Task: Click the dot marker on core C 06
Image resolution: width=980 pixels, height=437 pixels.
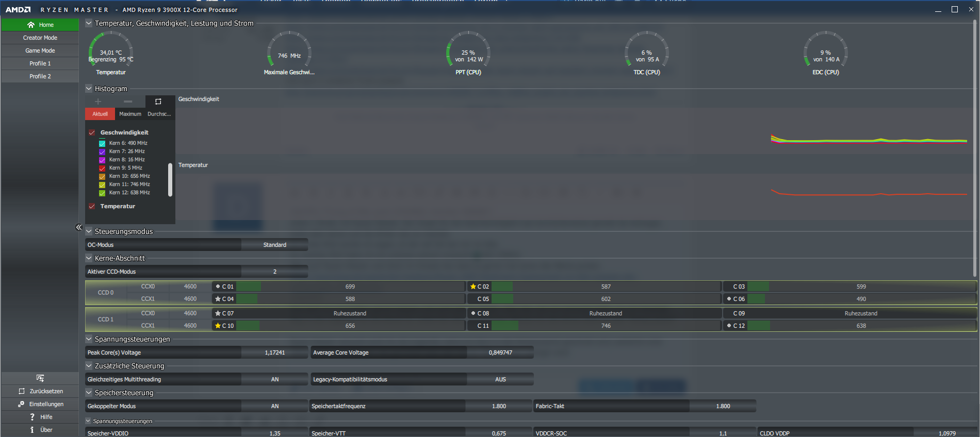Action: coord(729,299)
